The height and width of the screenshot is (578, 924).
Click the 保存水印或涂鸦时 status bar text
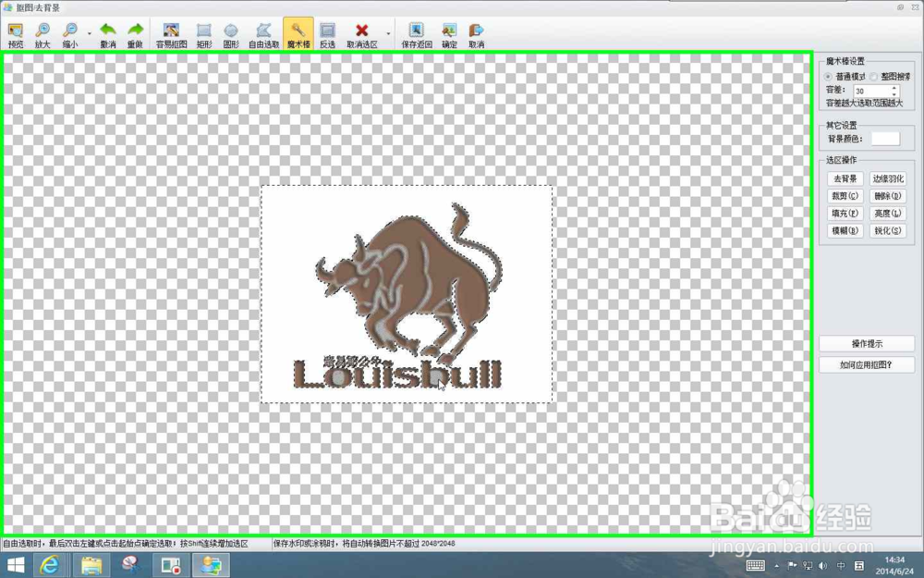364,543
